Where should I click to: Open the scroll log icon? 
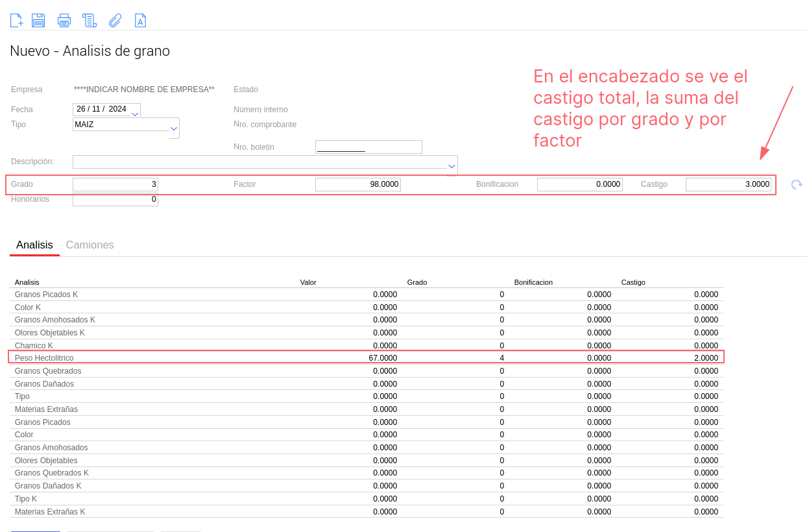tap(90, 21)
